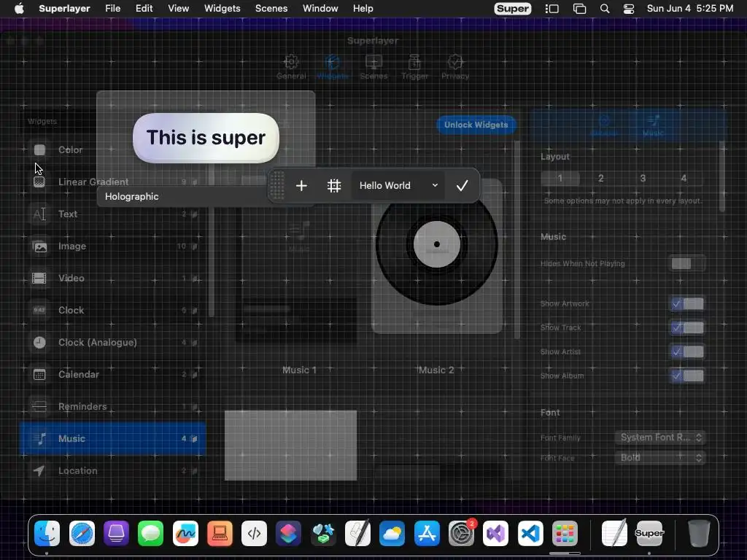747x560 pixels.
Task: Toggle the Show Album switch
Action: pos(687,376)
